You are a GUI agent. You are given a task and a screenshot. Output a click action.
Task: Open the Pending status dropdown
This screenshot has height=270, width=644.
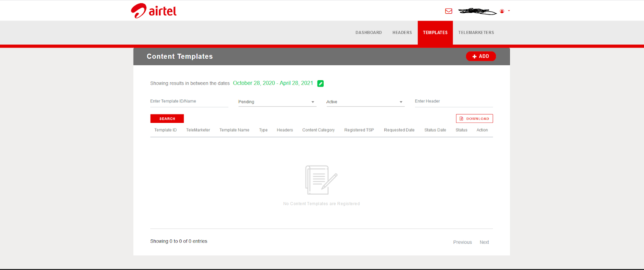[277, 102]
